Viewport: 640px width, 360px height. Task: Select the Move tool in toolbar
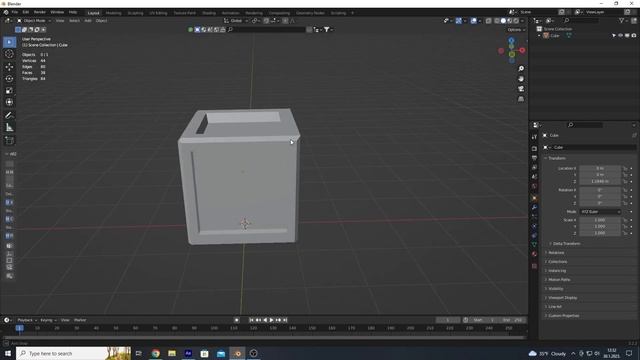pos(9,67)
